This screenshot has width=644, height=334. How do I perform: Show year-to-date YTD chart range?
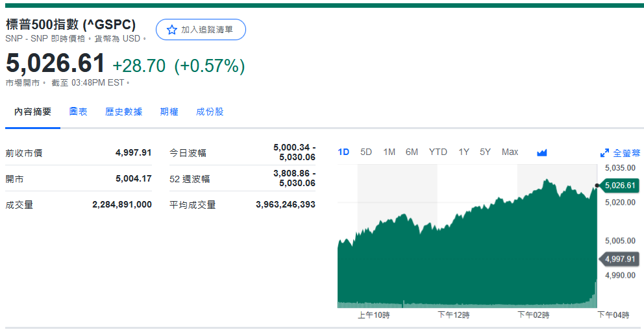(438, 152)
